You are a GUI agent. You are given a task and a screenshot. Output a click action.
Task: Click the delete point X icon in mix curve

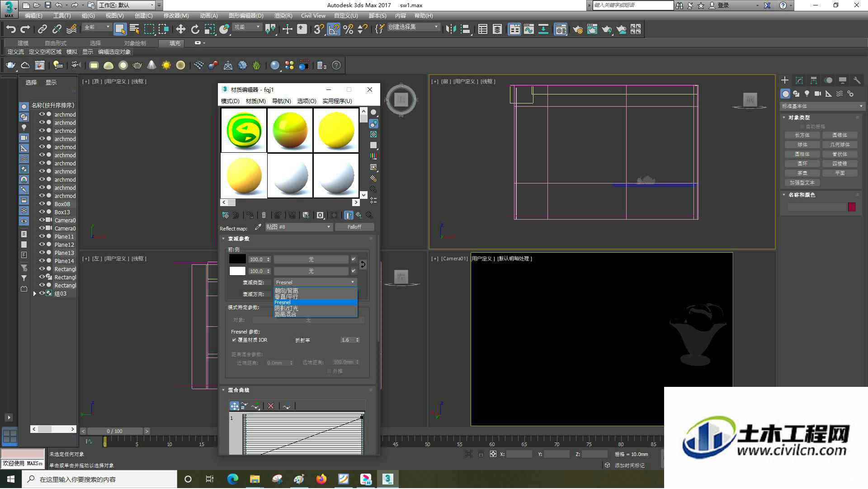click(270, 406)
